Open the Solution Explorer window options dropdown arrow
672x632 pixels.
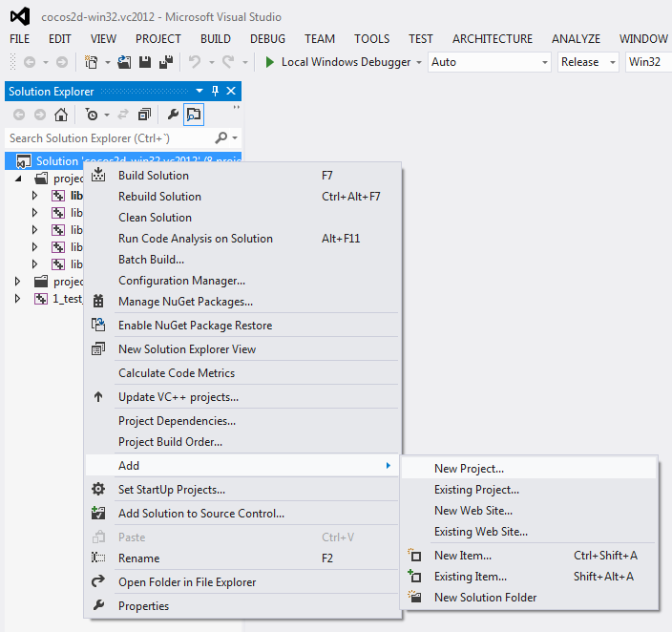[199, 92]
